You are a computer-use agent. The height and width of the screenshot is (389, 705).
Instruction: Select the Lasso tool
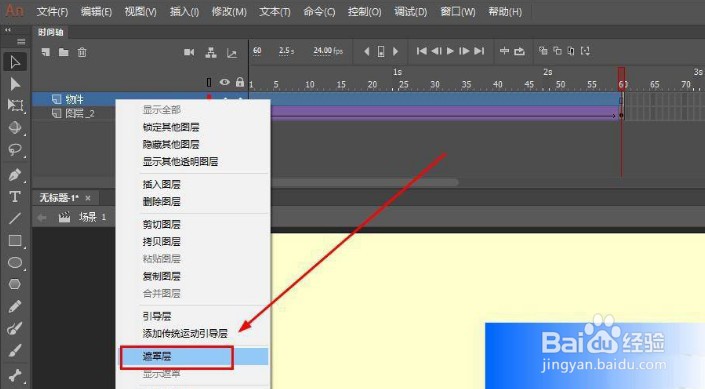pos(15,150)
